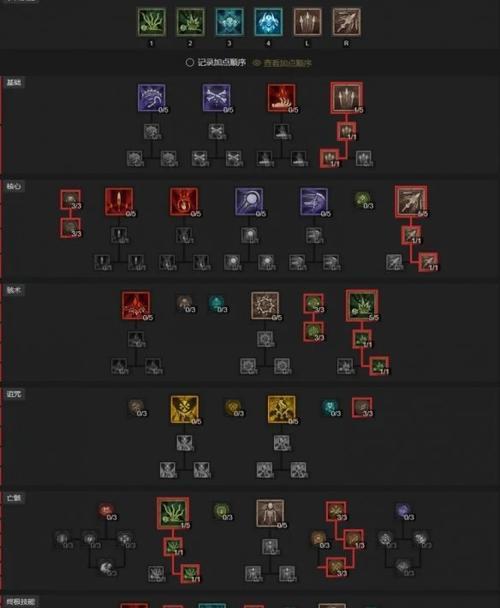
Task: Click the eye icon beside 查看加点顺序
Action: (x=256, y=63)
